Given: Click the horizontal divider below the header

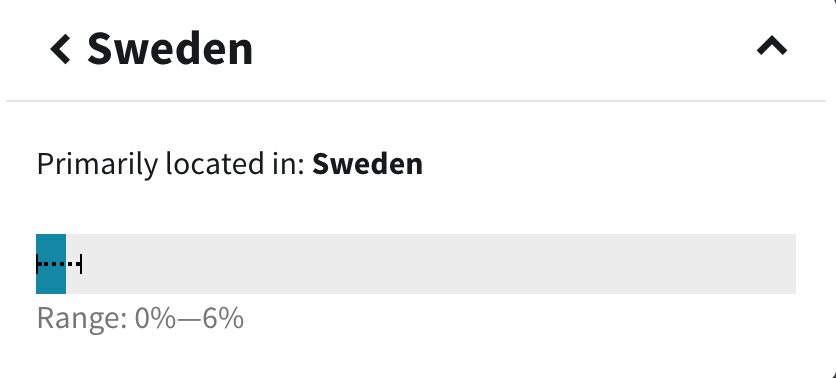Looking at the screenshot, I should click(x=416, y=100).
